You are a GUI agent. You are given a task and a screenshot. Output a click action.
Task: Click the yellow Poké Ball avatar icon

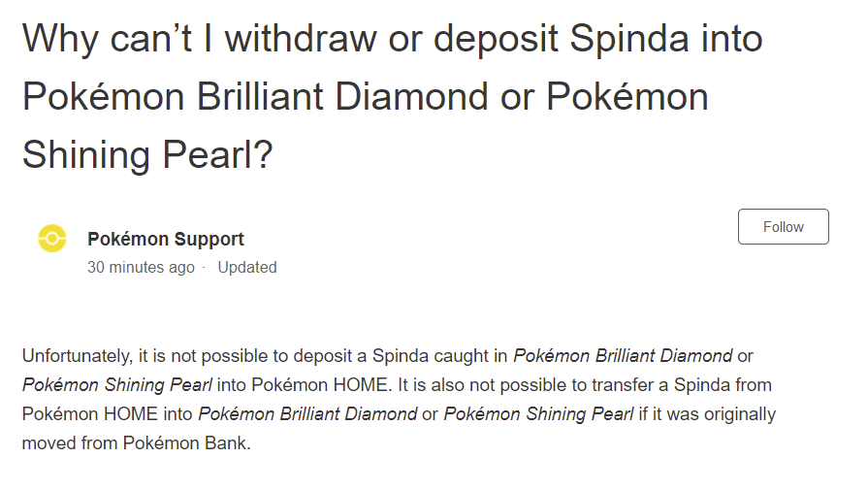[52, 239]
